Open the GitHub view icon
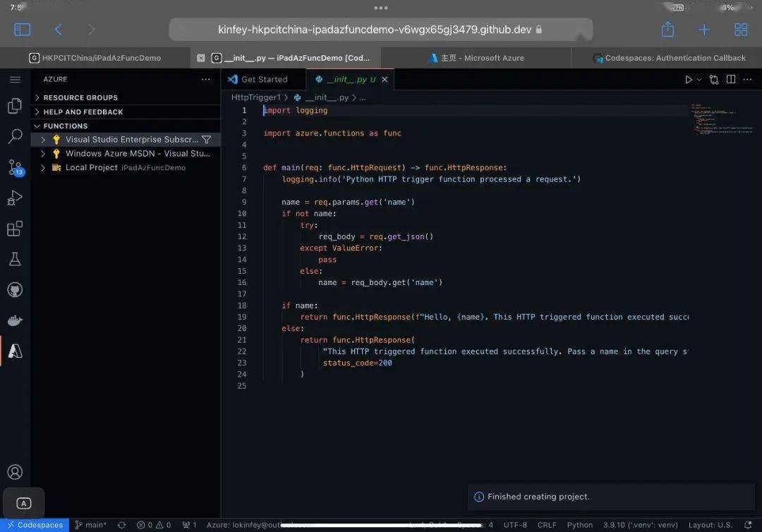 [x=14, y=289]
